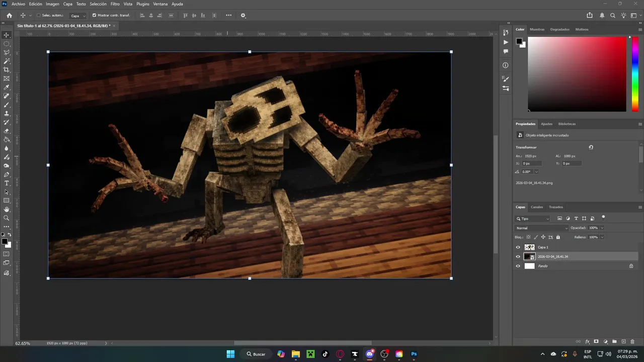644x362 pixels.
Task: Pick a color in the color field
Action: [x=577, y=74]
